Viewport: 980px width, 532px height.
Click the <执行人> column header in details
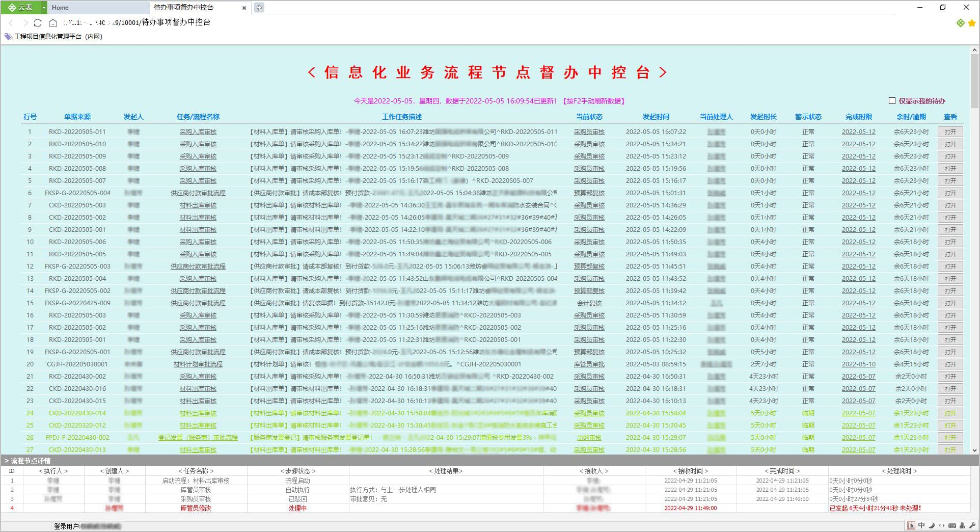coord(53,471)
